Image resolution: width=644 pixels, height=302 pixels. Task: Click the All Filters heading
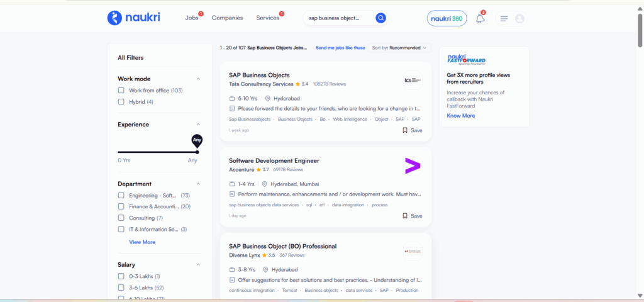(x=131, y=58)
